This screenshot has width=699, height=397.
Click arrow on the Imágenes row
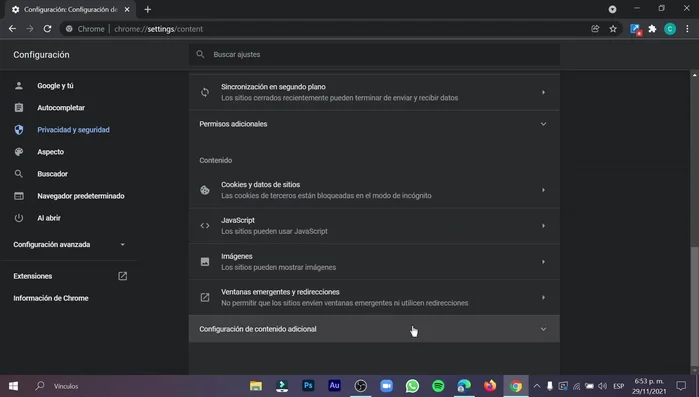coord(543,262)
